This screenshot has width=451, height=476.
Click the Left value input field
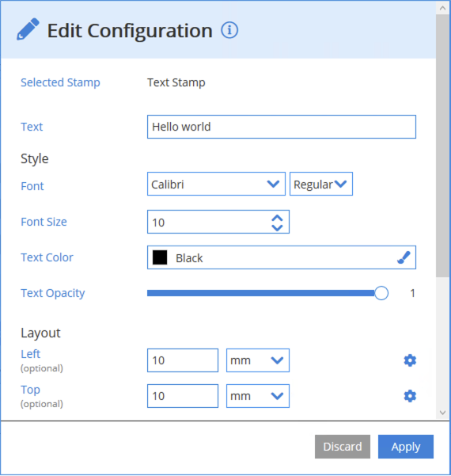[183, 360]
